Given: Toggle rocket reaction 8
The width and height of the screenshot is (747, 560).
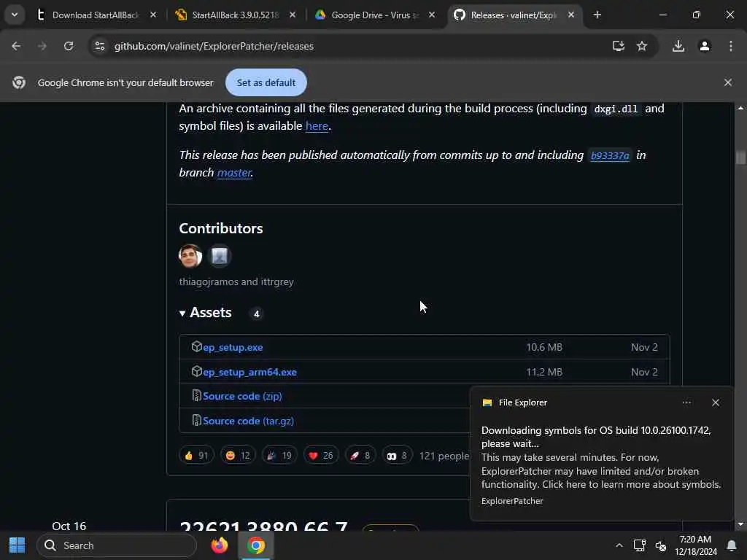Looking at the screenshot, I should click(360, 456).
